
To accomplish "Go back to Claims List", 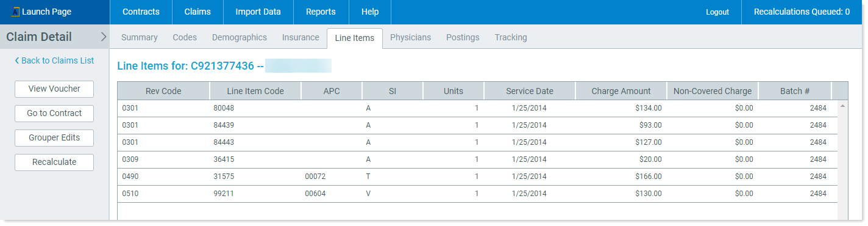I will click(54, 60).
